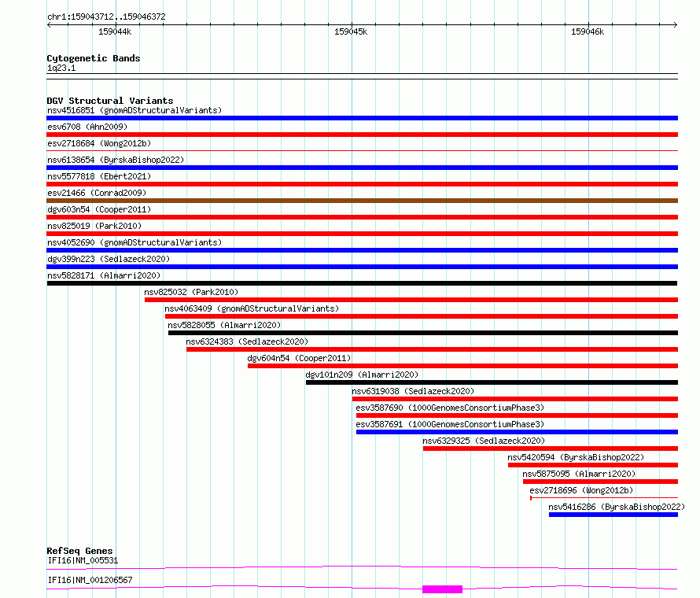This screenshot has height=598, width=700.
Task: Click dgv101n209 (Almarri2020) label
Action: [x=362, y=375]
